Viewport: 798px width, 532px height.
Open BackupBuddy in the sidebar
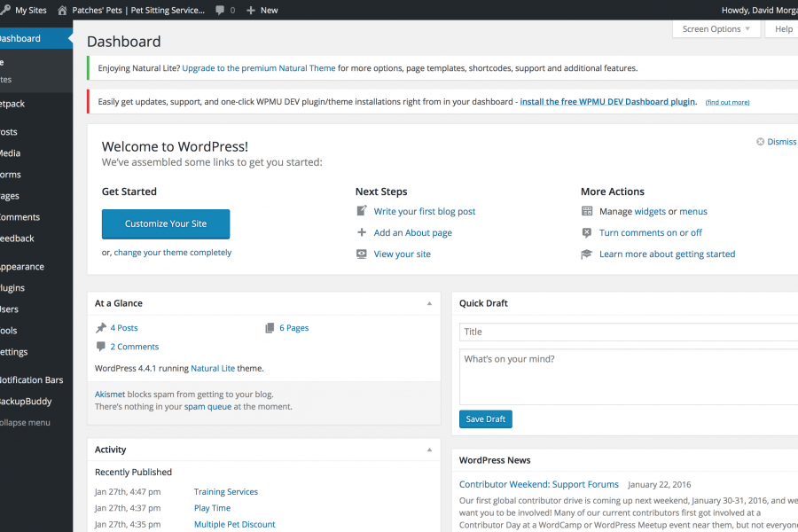point(36,401)
